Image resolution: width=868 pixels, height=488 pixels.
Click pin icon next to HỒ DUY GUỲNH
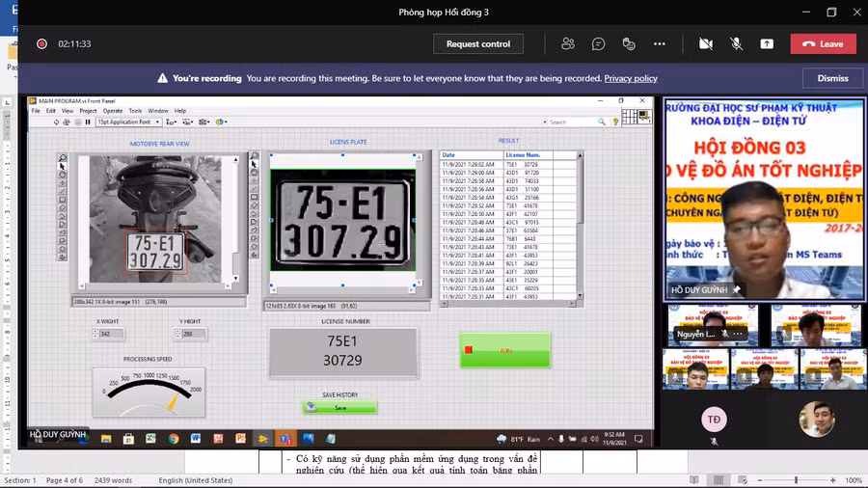tap(737, 289)
